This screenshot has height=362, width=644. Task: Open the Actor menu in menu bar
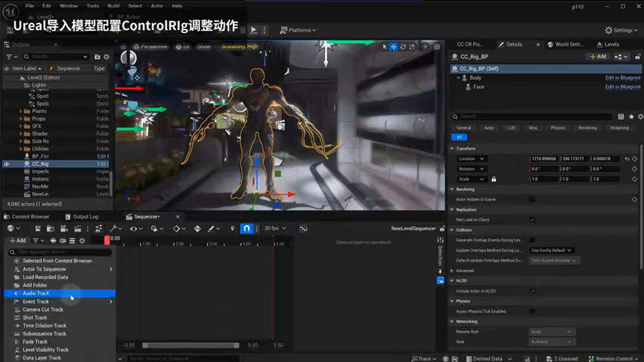pos(156,6)
